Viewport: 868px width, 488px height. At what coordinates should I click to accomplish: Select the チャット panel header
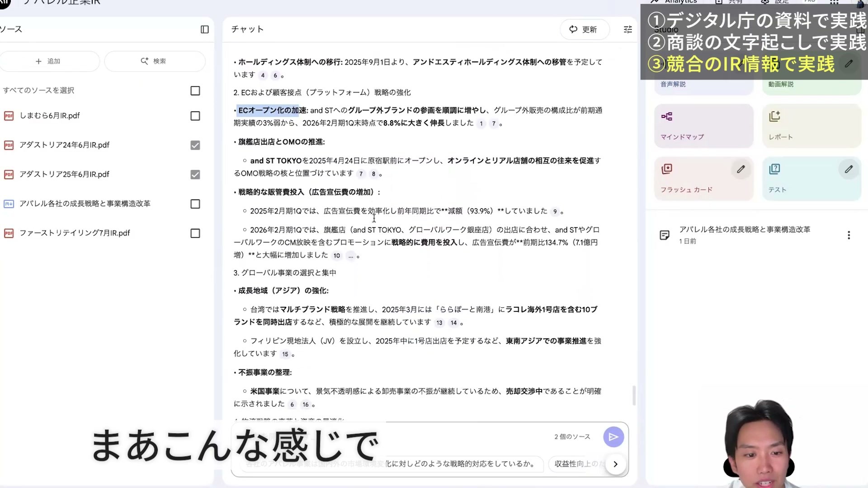(x=247, y=29)
